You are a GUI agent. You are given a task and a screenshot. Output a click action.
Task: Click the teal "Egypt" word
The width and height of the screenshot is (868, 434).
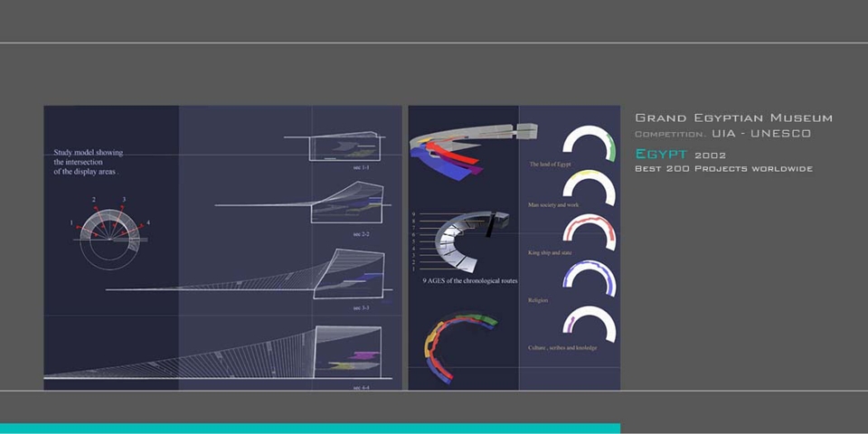click(x=661, y=154)
